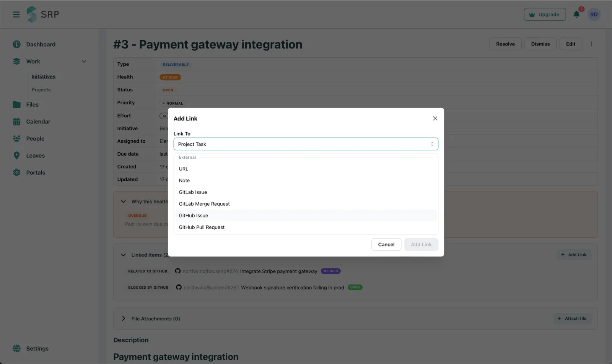Collapse the Work sidebar section
Image resolution: width=612 pixels, height=364 pixels.
click(84, 62)
